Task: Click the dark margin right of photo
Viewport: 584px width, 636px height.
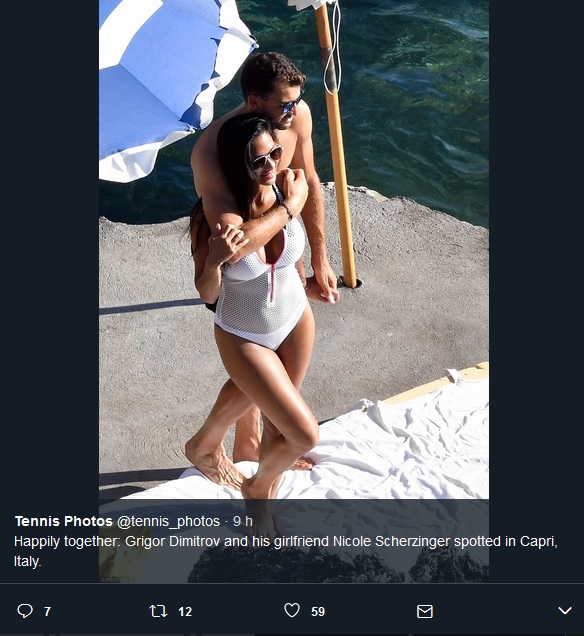Action: click(x=536, y=251)
